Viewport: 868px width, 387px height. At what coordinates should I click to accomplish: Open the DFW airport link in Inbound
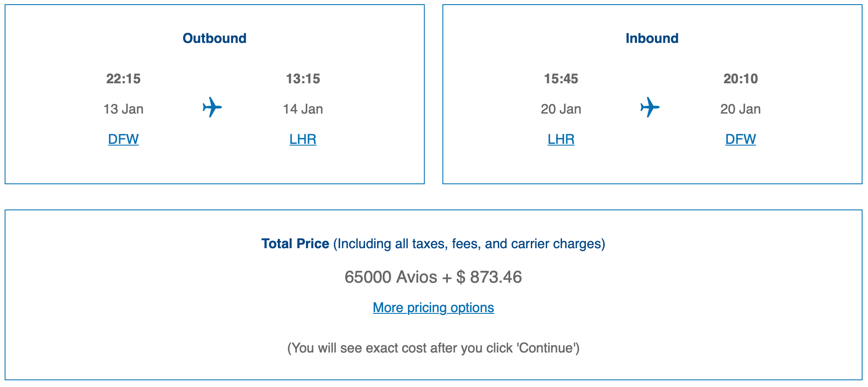pyautogui.click(x=740, y=139)
